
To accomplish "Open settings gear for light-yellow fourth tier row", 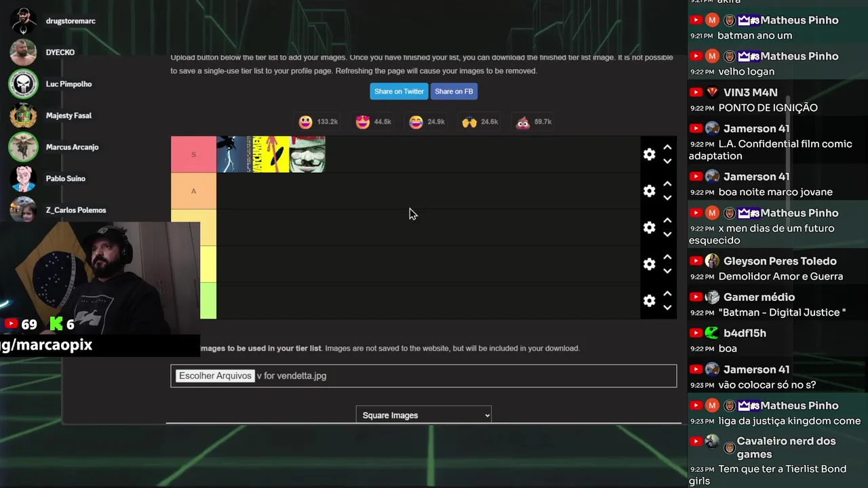I will click(x=649, y=264).
